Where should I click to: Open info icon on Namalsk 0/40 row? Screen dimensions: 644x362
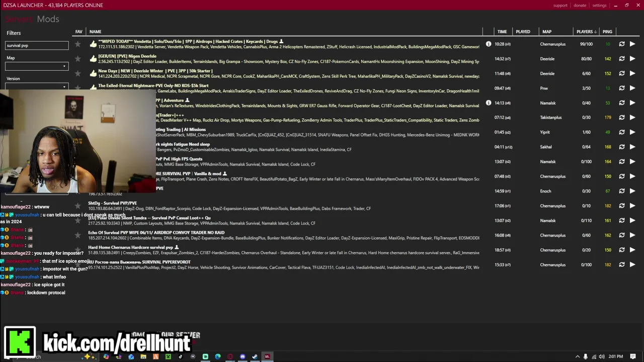[488, 103]
